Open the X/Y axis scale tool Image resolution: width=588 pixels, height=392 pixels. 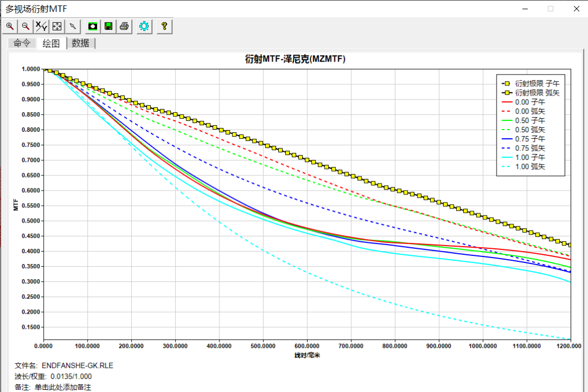click(41, 26)
